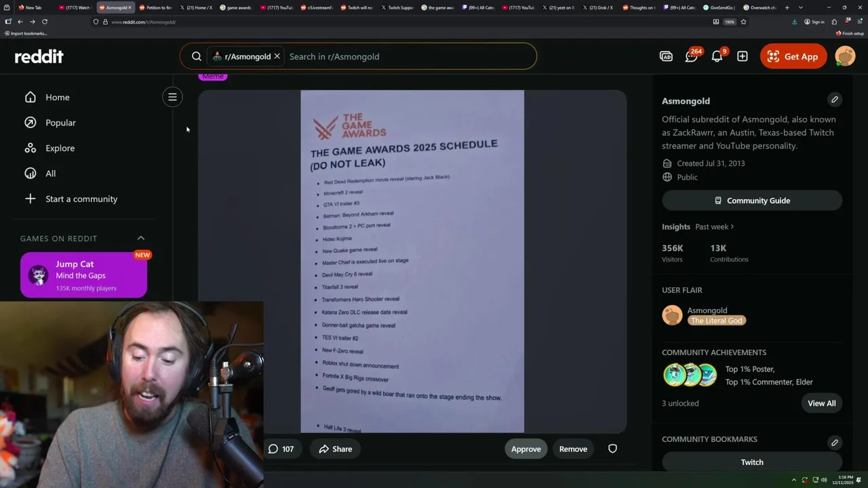
Task: Switch to Twitch Support tab
Action: click(397, 7)
